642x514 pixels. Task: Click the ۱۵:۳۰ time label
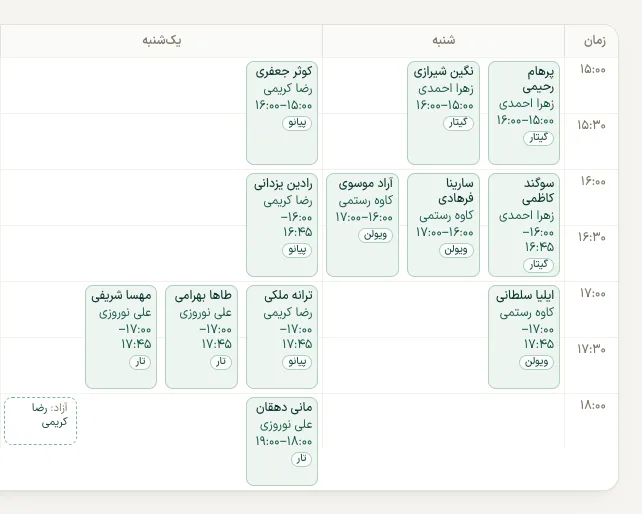(x=591, y=125)
